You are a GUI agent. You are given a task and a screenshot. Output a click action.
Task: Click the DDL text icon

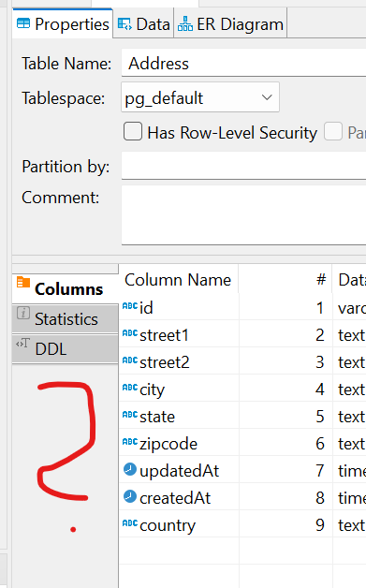pyautogui.click(x=22, y=343)
